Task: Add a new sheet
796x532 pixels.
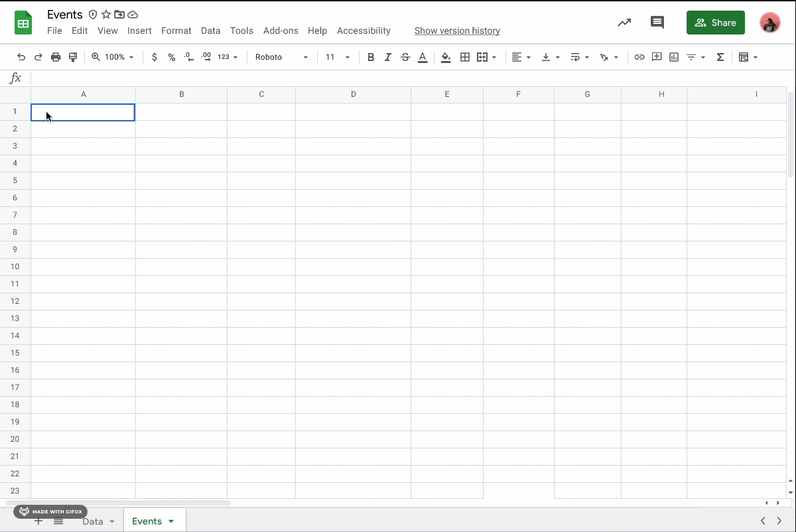Action: [38, 521]
